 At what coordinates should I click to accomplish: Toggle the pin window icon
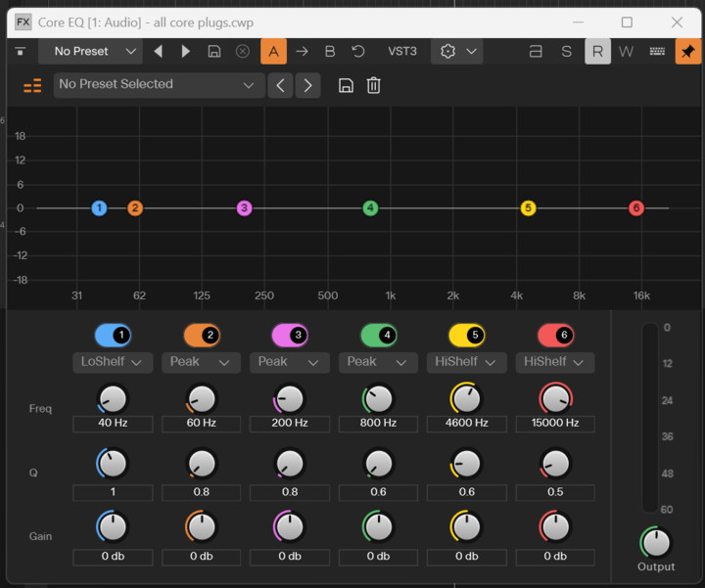click(x=688, y=51)
